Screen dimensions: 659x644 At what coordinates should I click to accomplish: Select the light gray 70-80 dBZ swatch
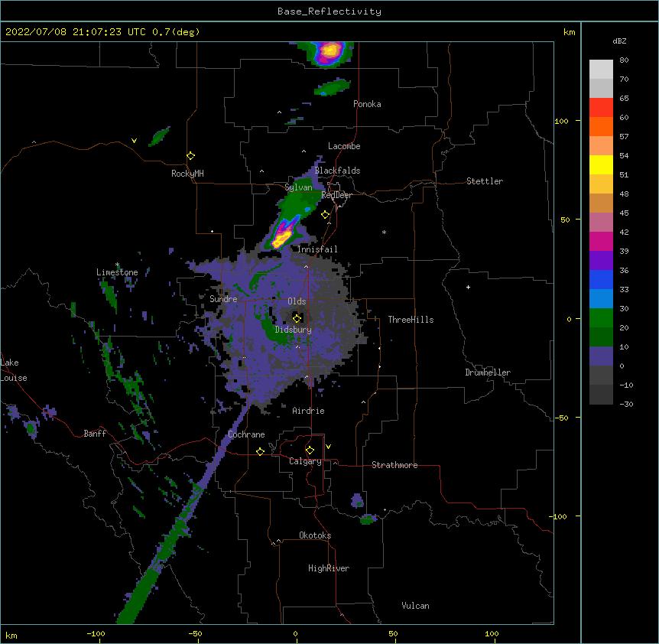coord(601,70)
